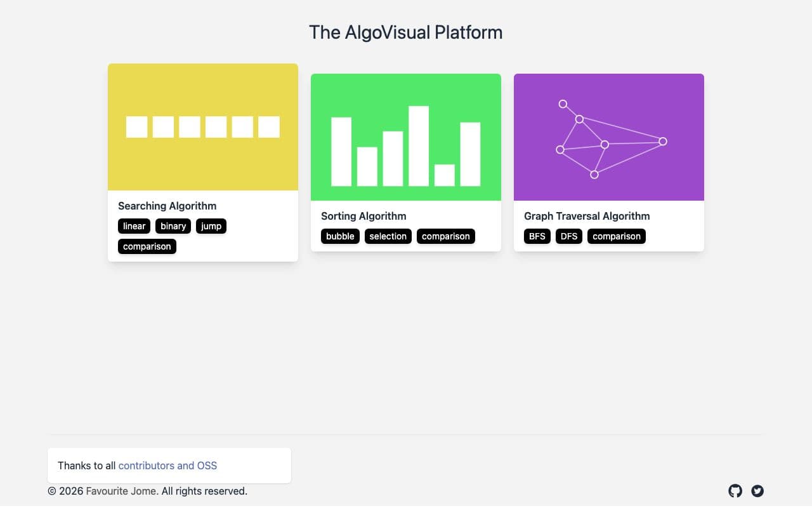Select the binary tag
Viewport: 812px width, 508px height.
coord(173,226)
